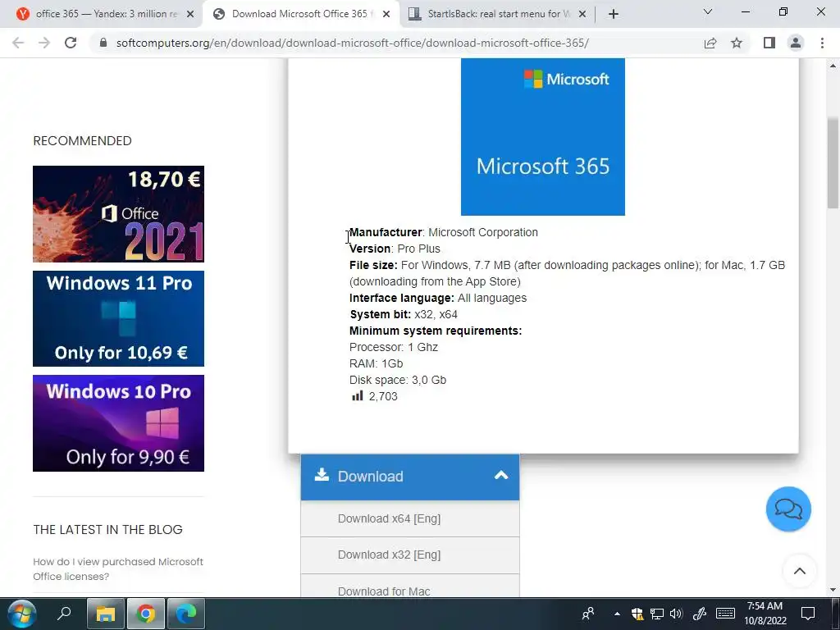The width and height of the screenshot is (840, 630).
Task: Open the live chat bubble button
Action: pos(788,509)
